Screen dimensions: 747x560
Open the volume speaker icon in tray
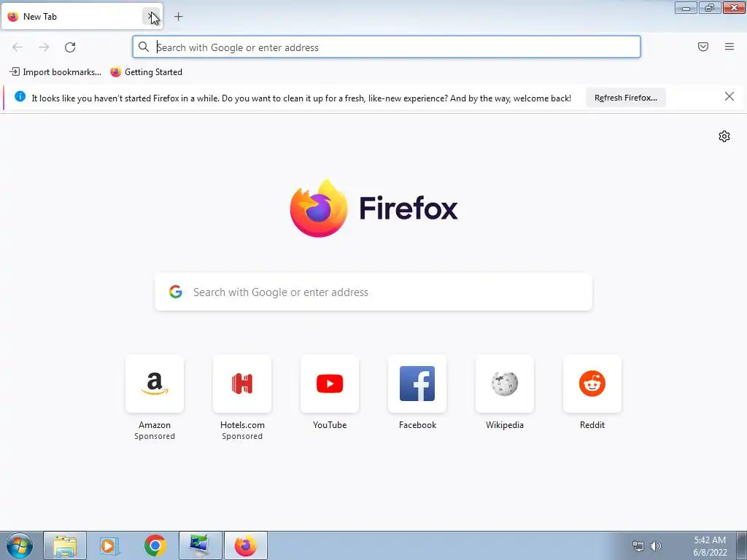(656, 546)
